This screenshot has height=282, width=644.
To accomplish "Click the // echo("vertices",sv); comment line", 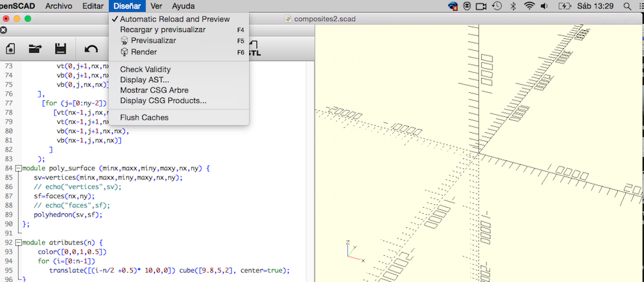I will pos(77,187).
